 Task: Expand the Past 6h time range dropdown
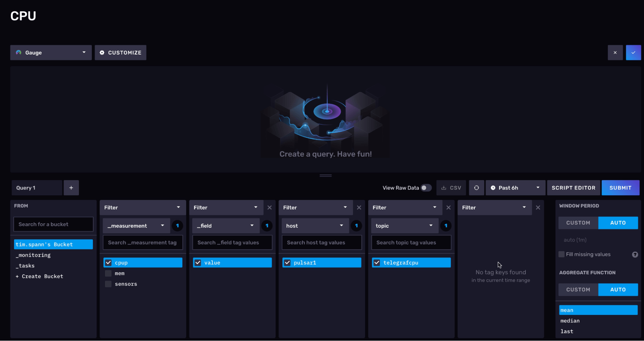[x=537, y=187]
